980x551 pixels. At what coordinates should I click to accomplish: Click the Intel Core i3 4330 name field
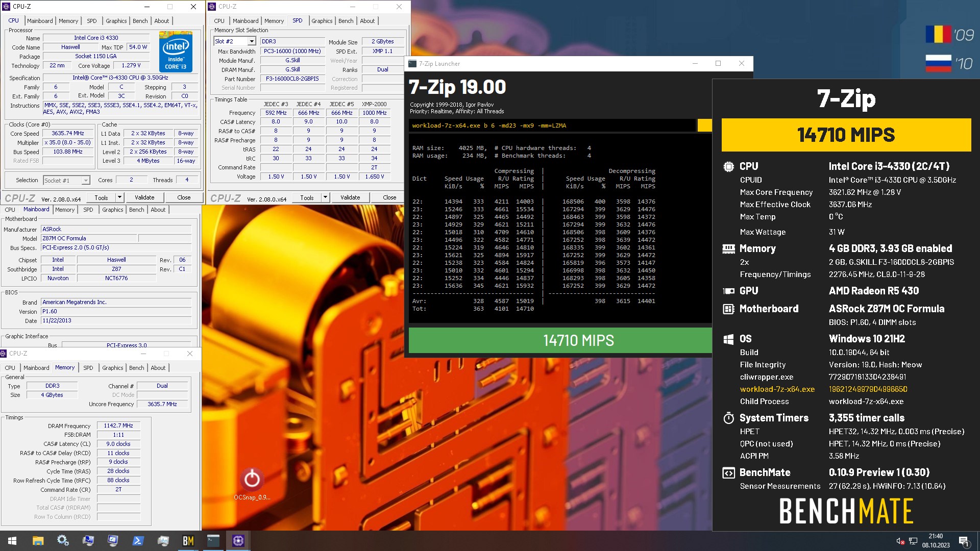96,38
